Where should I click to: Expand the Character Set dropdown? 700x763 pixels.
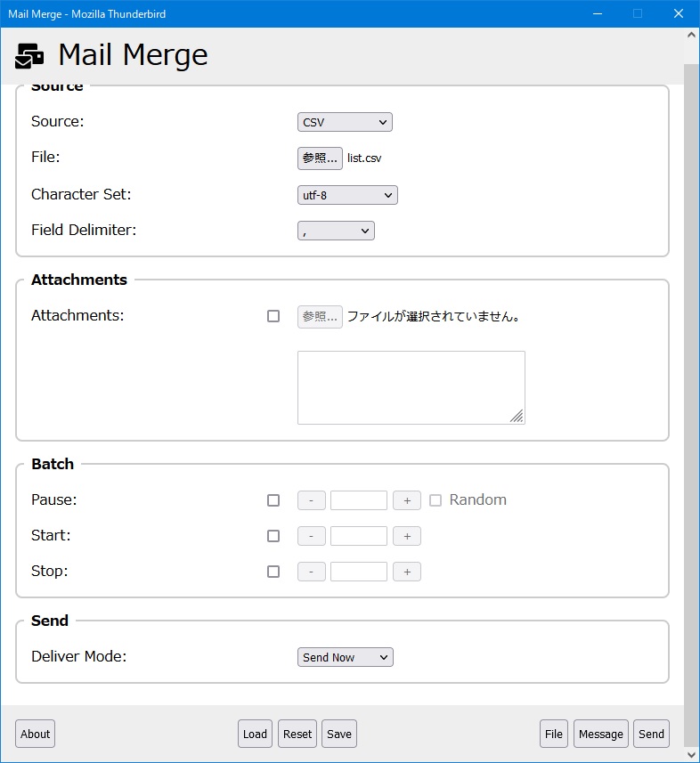347,195
